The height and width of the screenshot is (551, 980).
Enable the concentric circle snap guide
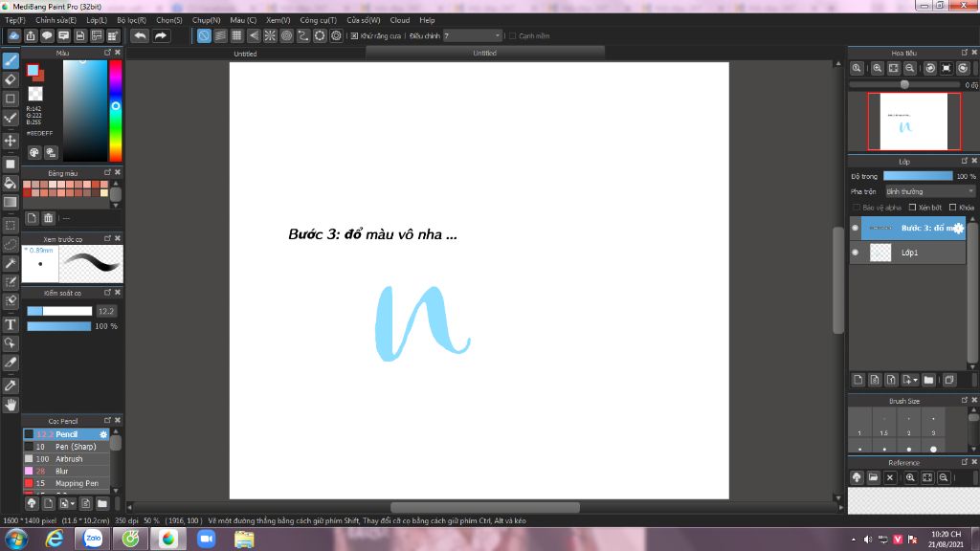pyautogui.click(x=287, y=35)
